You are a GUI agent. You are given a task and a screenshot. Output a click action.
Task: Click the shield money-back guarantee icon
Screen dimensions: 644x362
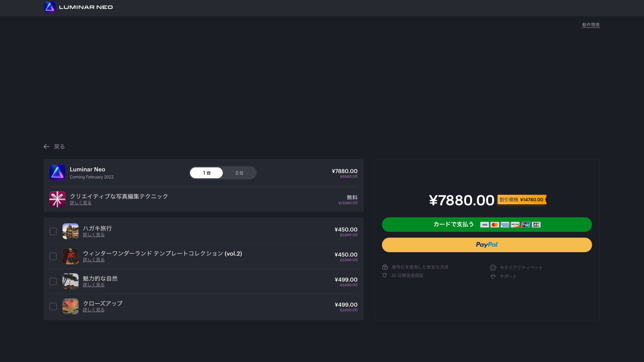[385, 276]
